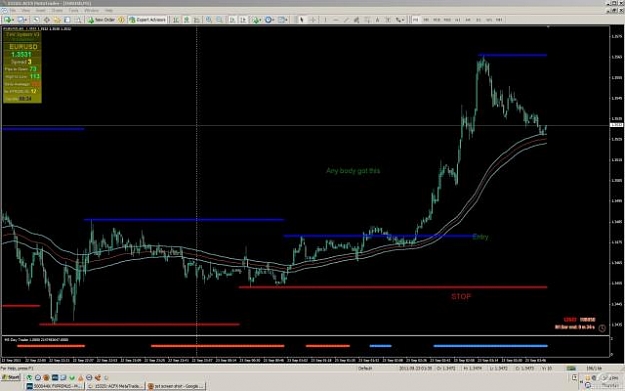
Task: Switch to FXPRIMUS taskbar item
Action: [x=55, y=386]
